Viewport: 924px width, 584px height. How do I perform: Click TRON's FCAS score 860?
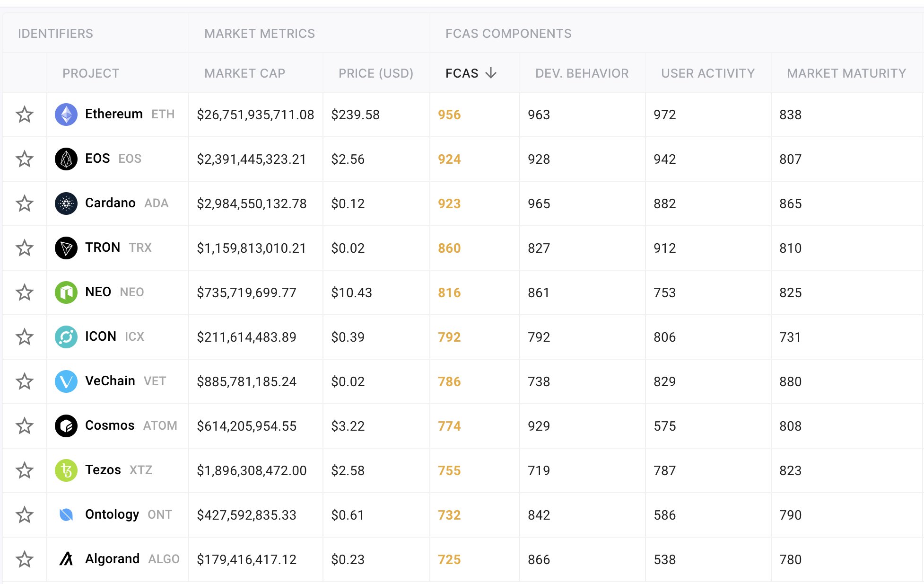tap(449, 248)
